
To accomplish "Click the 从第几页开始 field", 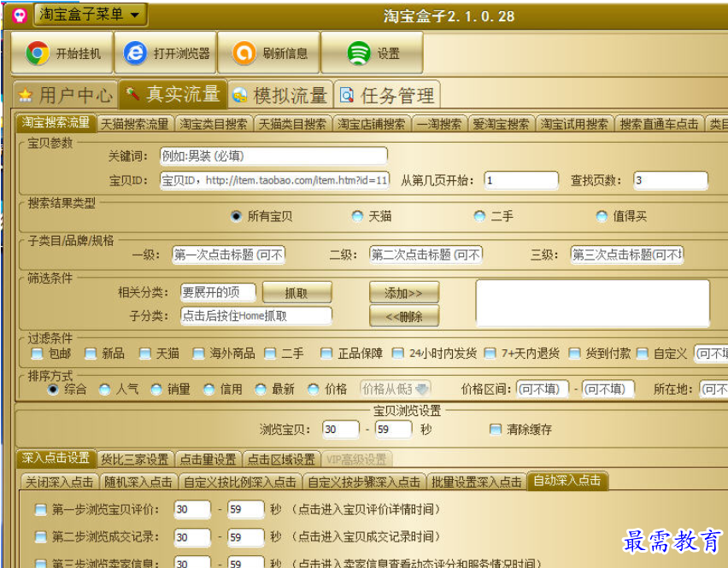I will [521, 180].
